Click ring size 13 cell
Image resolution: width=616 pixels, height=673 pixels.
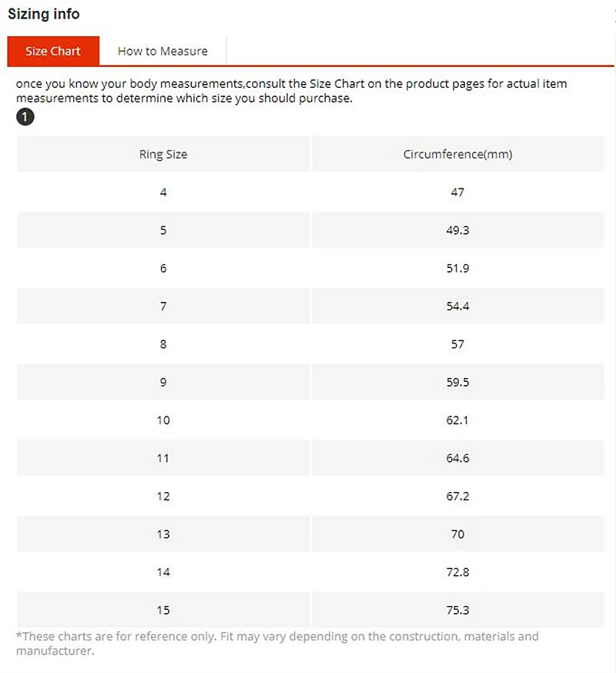point(163,534)
